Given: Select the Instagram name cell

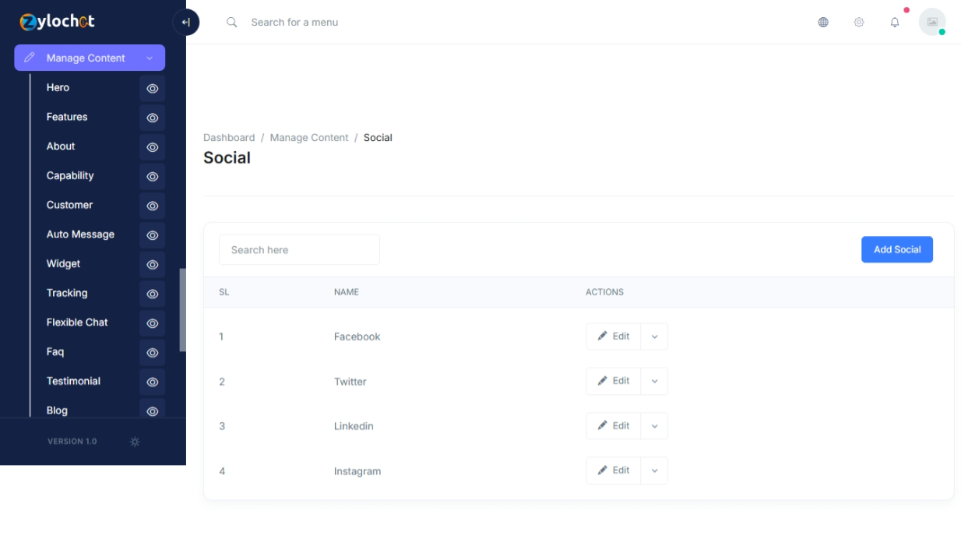Looking at the screenshot, I should 357,471.
